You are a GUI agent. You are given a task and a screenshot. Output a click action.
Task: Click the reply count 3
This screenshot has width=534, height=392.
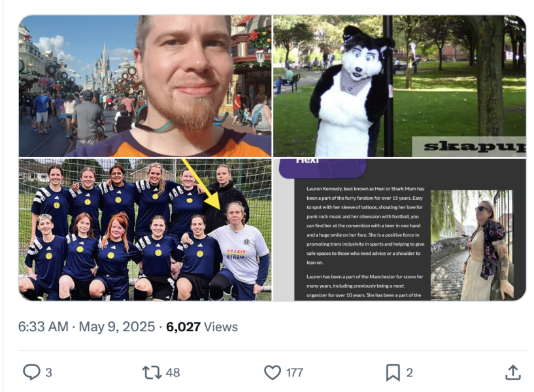pyautogui.click(x=49, y=372)
